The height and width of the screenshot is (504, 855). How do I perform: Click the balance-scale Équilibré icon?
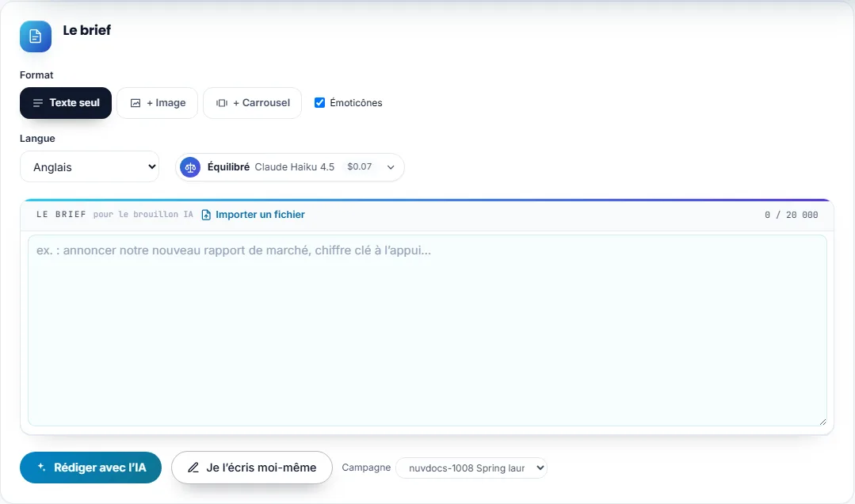(190, 167)
